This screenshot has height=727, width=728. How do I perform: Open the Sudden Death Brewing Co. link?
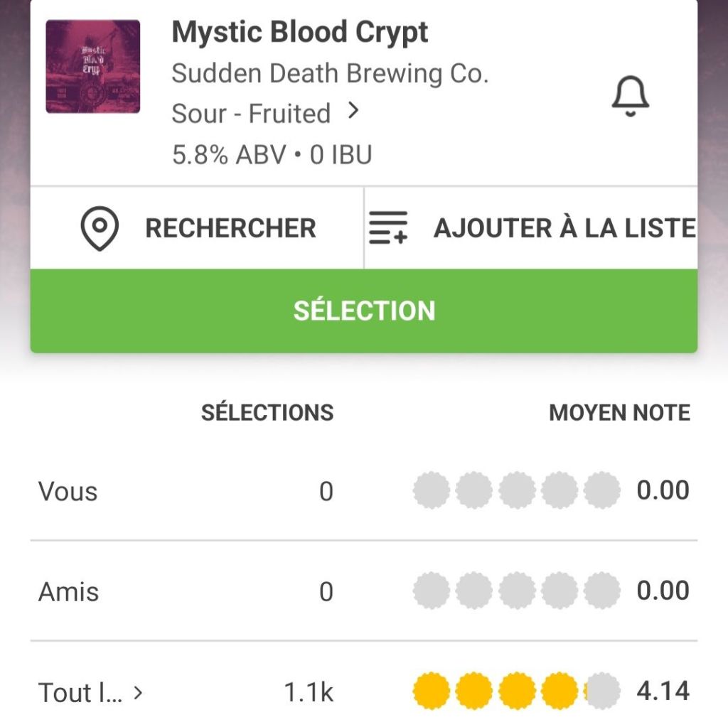tap(330, 73)
